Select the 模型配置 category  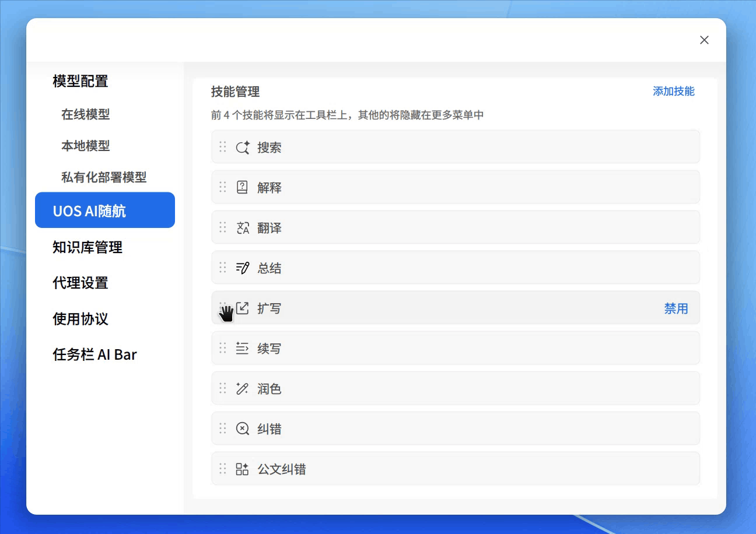[79, 81]
